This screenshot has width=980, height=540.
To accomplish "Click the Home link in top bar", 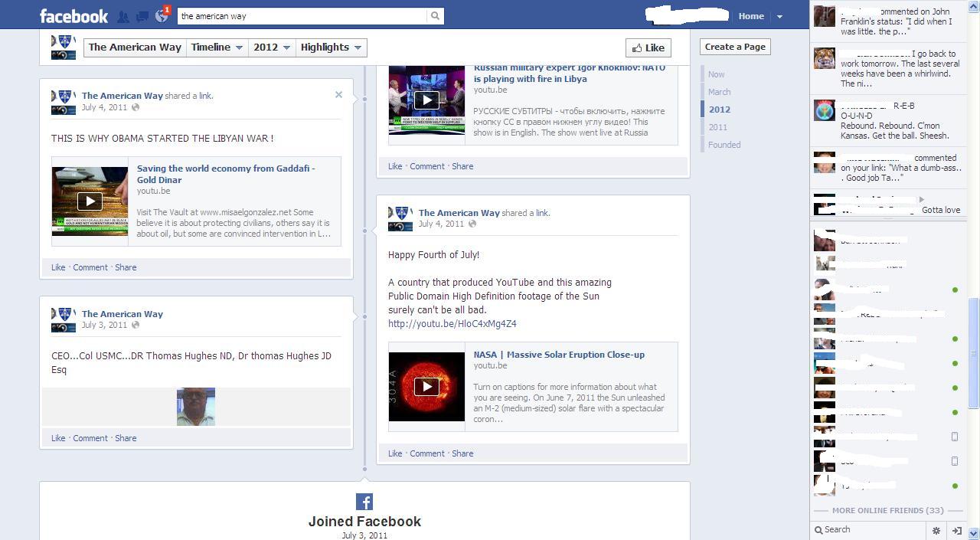I will 751,16.
